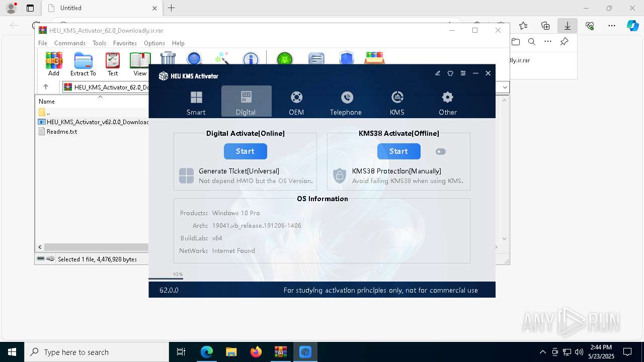The image size is (644, 362).
Task: Open the WinRAR Tools menu
Action: click(99, 43)
